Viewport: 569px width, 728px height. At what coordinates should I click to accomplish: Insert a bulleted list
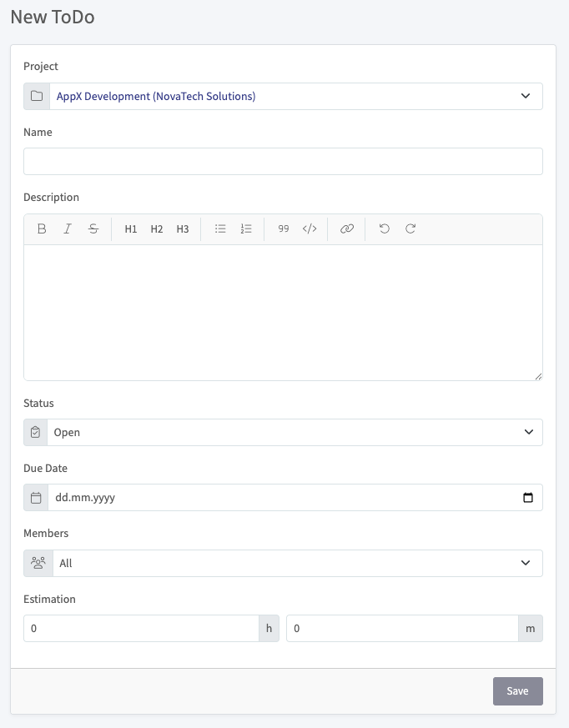pyautogui.click(x=220, y=228)
